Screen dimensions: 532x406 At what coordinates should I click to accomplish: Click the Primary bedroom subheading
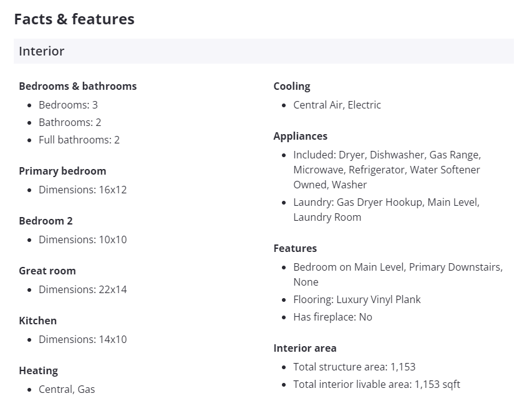coord(62,171)
